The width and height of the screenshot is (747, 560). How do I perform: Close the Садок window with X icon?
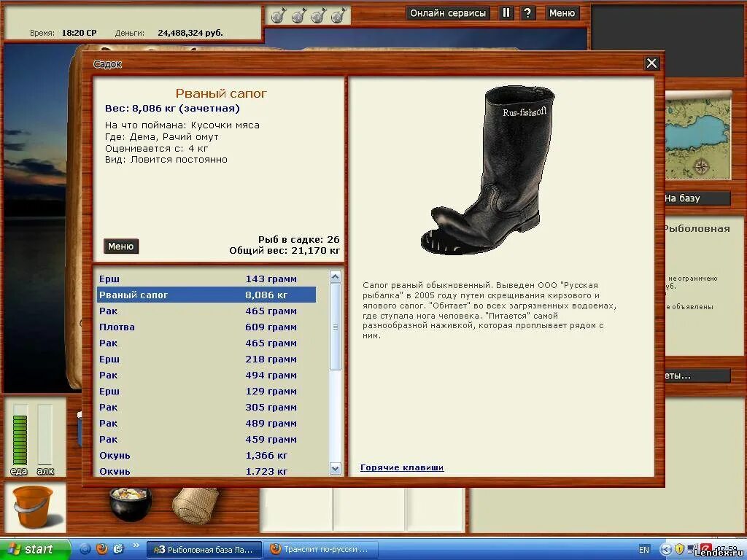651,63
